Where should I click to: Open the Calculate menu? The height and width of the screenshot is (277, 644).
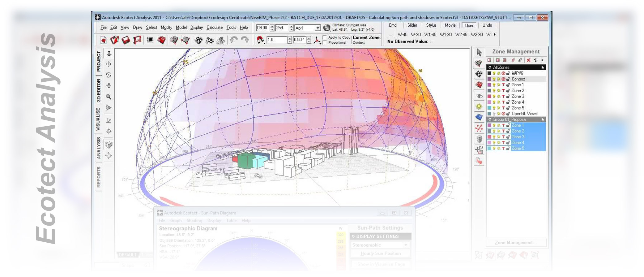214,28
